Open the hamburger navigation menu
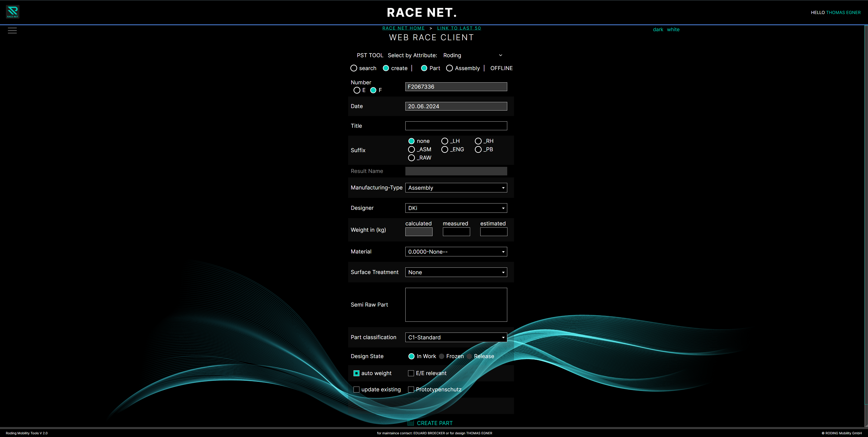Screen dimensions: 868x437 coord(12,30)
